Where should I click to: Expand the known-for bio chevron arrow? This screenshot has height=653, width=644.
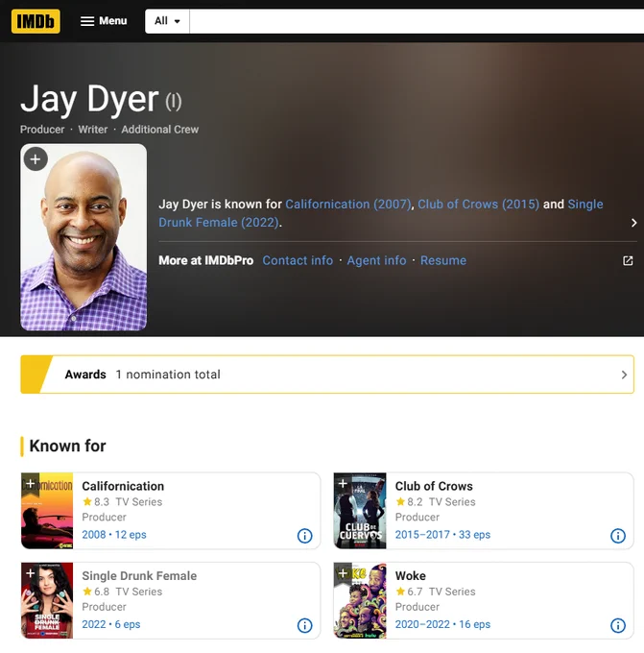click(633, 223)
